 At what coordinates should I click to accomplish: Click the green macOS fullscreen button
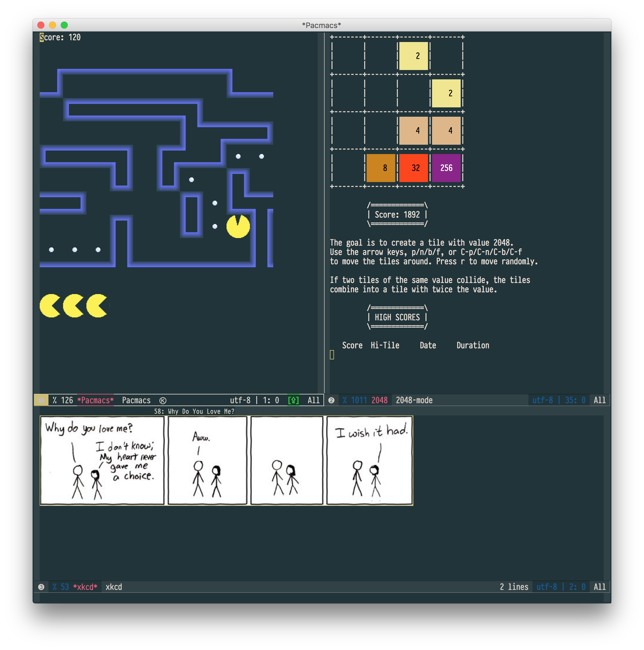[x=64, y=25]
